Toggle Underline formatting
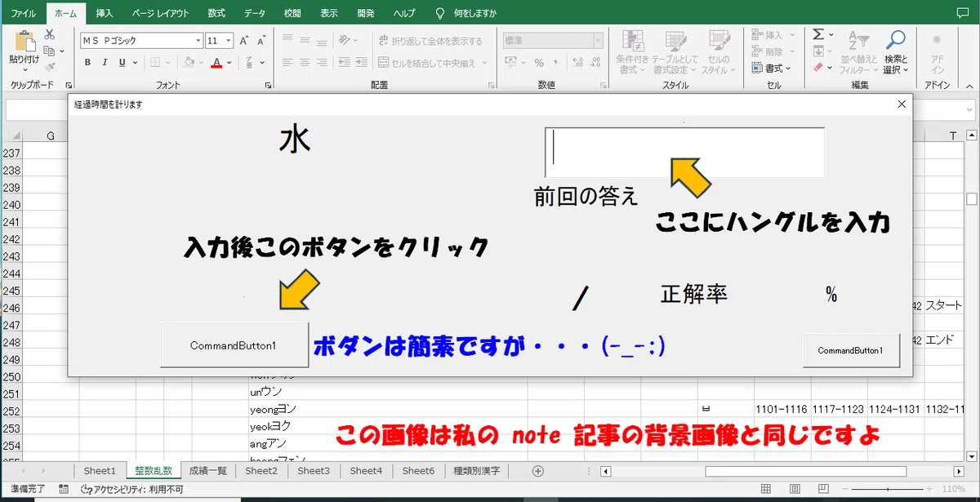 pyautogui.click(x=122, y=62)
